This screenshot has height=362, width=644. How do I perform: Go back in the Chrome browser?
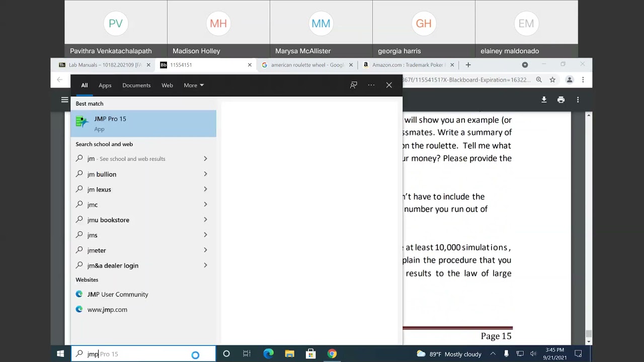(x=60, y=79)
